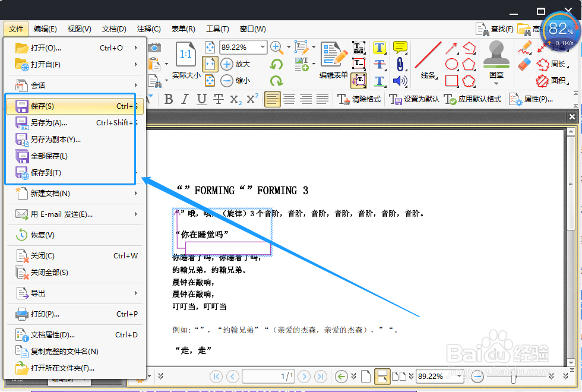The image size is (582, 392).
Task: Click the zoom out 缩小 button
Action: [x=236, y=81]
